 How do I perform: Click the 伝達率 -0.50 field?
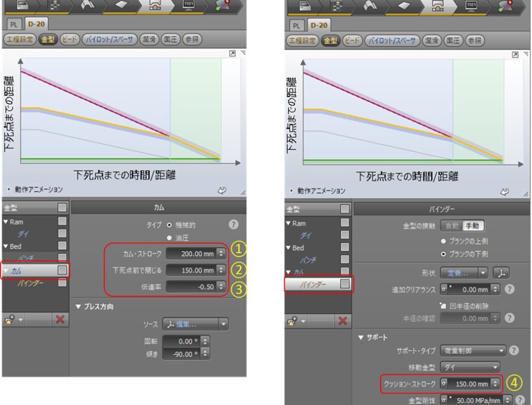(196, 287)
